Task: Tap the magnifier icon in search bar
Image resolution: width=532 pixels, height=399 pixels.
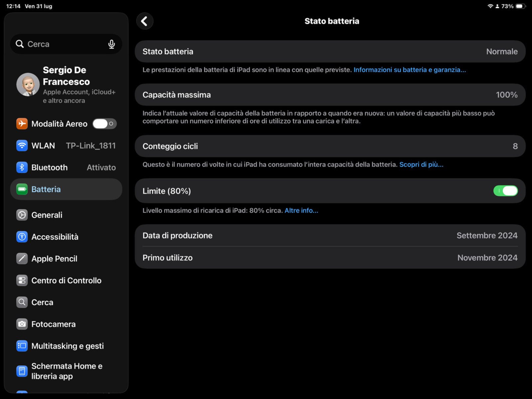Action: click(x=20, y=44)
